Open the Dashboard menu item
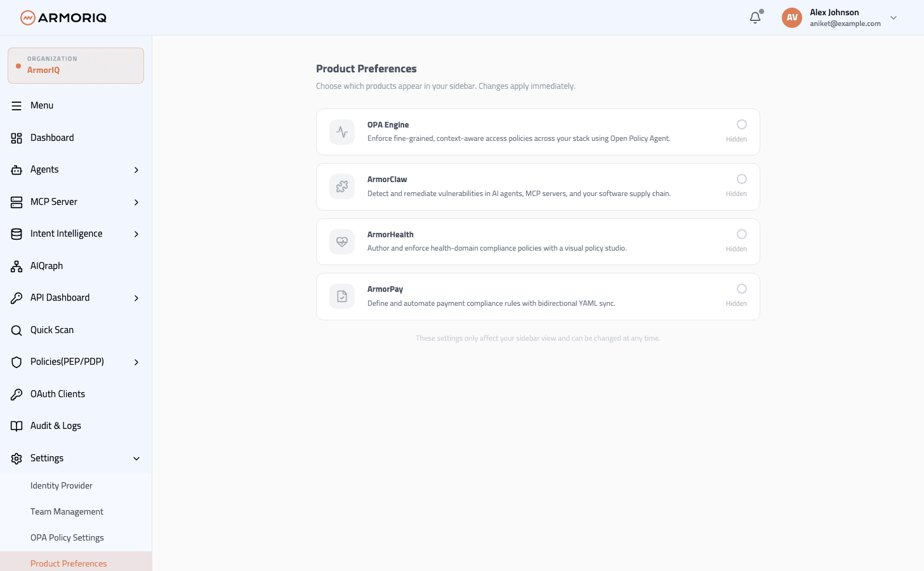Screen dimensions: 924x571 point(76,138)
